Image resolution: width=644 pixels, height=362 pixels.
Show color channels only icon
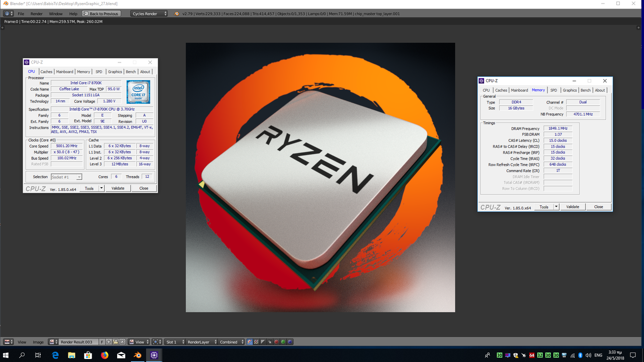pos(256,342)
